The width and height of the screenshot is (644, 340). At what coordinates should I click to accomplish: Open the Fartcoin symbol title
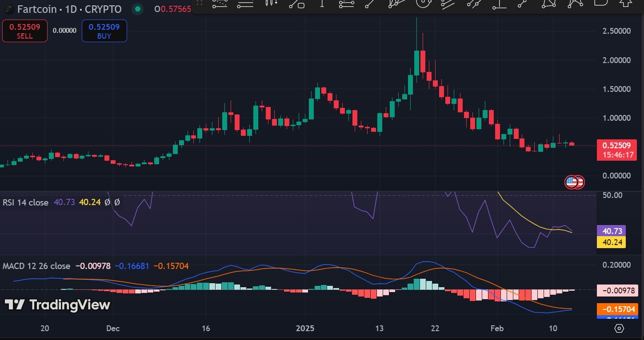(x=69, y=9)
